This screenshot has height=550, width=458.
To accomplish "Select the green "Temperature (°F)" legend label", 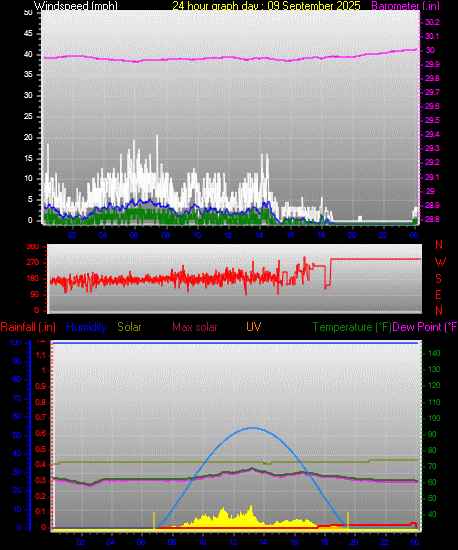I will (x=352, y=327).
